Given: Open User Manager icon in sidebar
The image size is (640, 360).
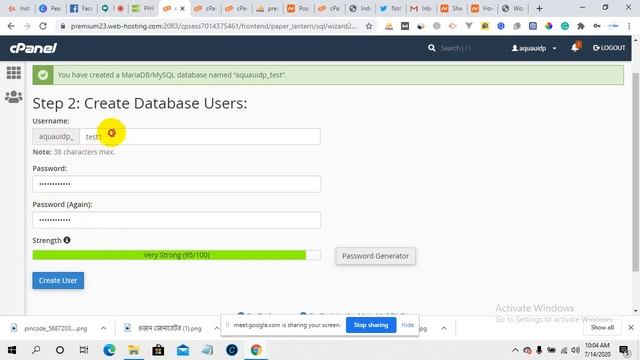Looking at the screenshot, I should pyautogui.click(x=13, y=97).
